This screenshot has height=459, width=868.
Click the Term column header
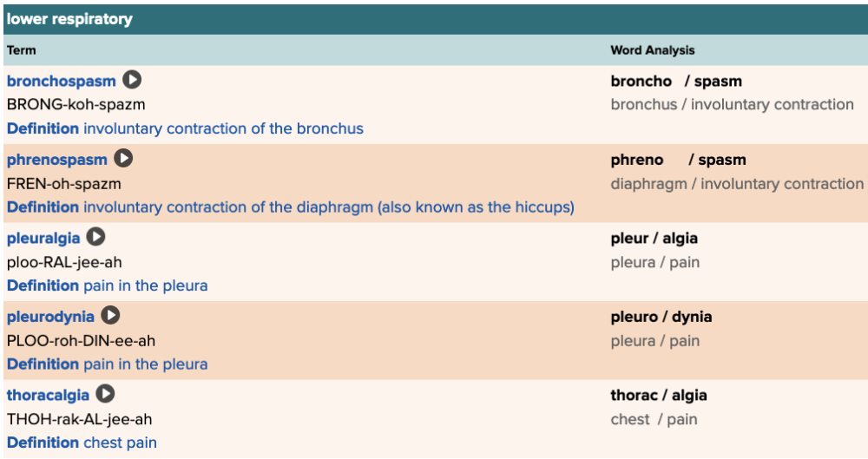click(x=22, y=50)
